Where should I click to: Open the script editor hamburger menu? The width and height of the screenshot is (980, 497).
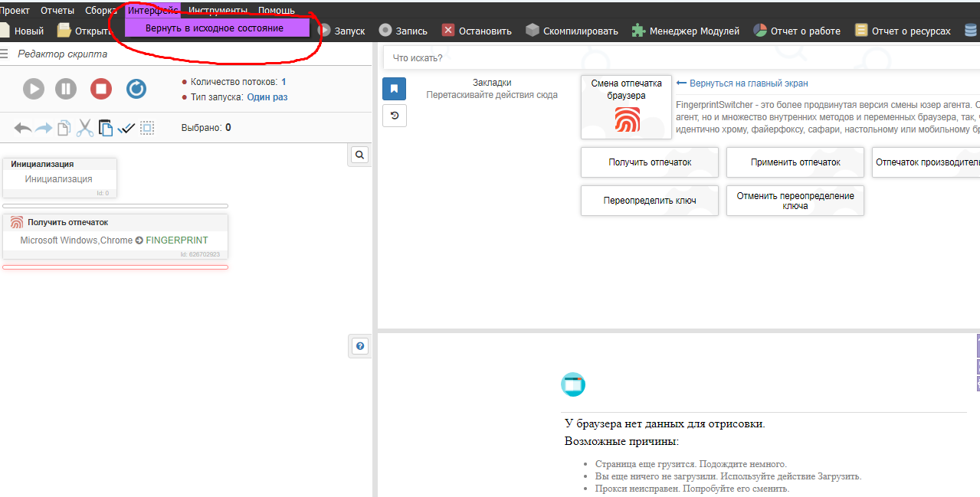(5, 54)
